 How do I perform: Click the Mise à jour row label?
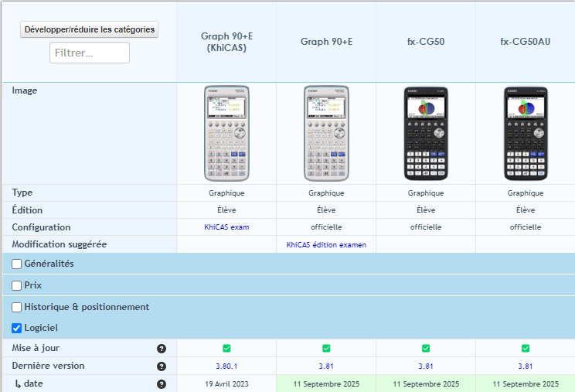[36, 348]
